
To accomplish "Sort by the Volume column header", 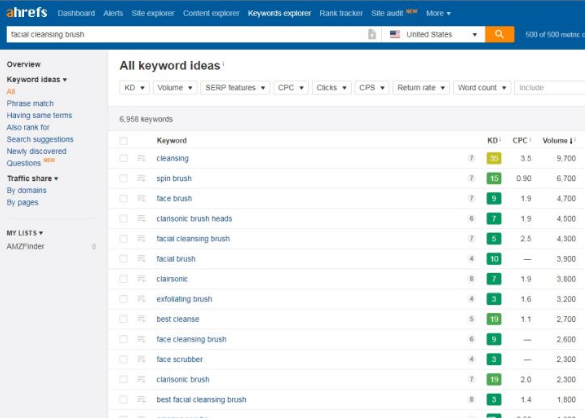I will [557, 141].
